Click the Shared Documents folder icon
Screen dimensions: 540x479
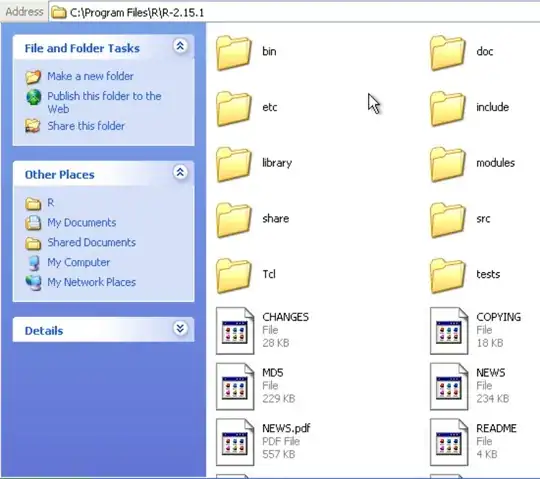(x=33, y=243)
